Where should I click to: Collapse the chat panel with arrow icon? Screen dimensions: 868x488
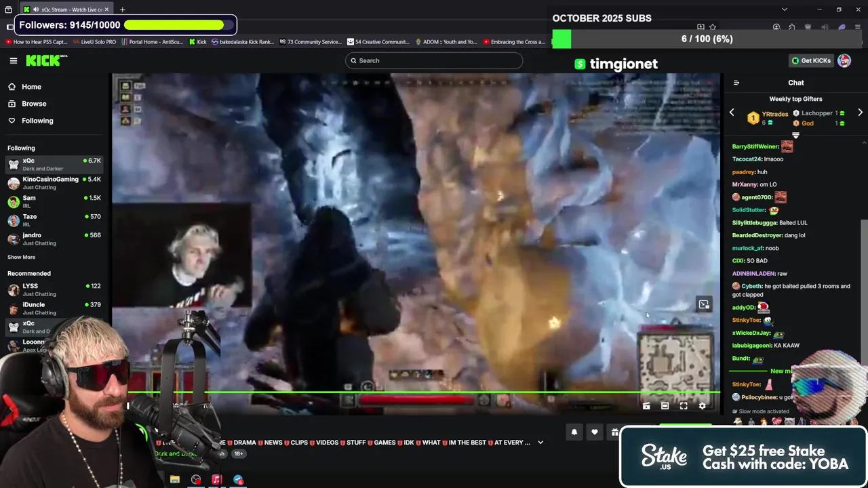click(x=736, y=83)
